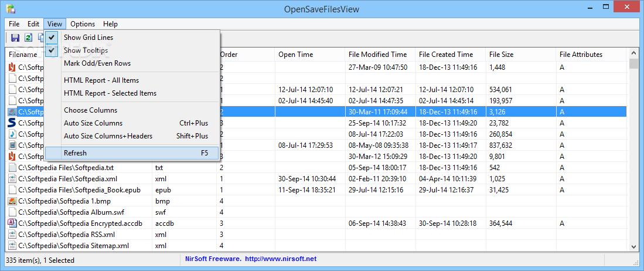This screenshot has height=271, width=644.
Task: Click the XML icon beside Softpedia RSS.xml
Action: pyautogui.click(x=12, y=235)
